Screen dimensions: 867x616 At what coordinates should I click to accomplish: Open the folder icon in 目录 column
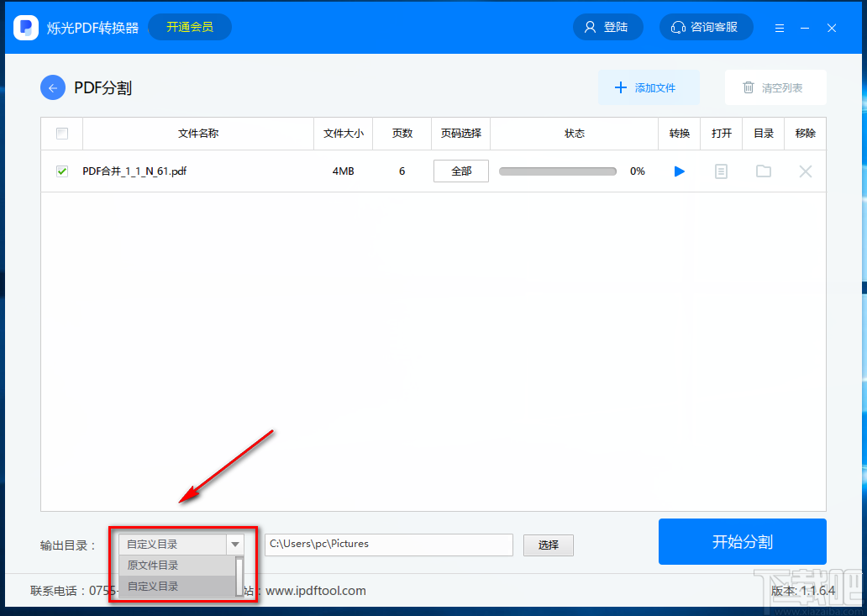click(x=763, y=171)
